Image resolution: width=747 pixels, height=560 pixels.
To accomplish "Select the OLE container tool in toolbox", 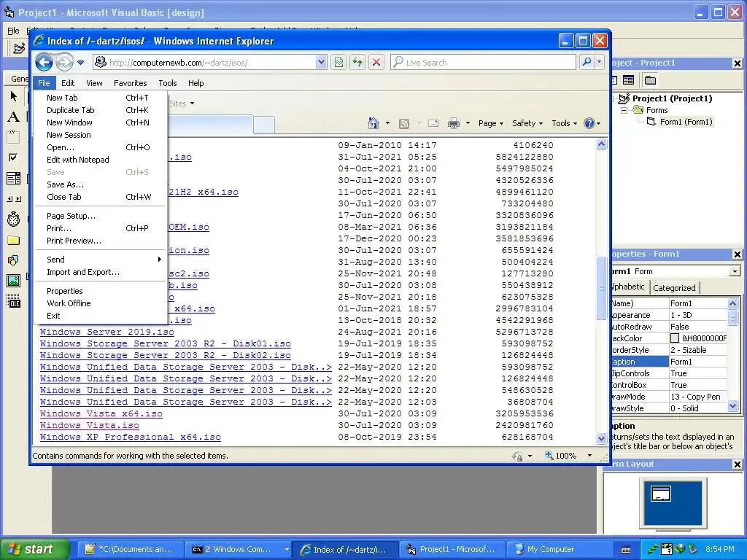I will [x=14, y=301].
